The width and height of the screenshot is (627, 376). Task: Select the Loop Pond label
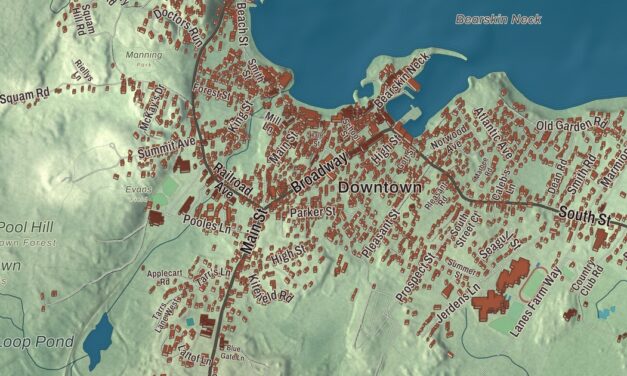point(37,342)
